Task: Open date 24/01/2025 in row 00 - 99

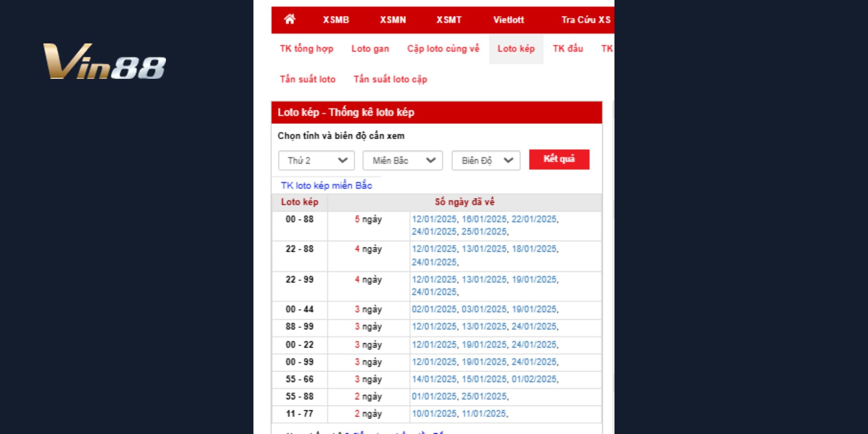Action: 534,362
